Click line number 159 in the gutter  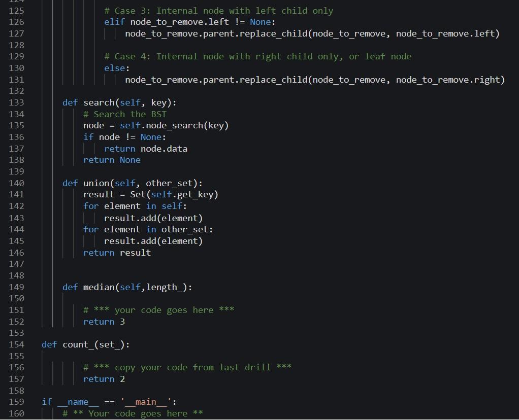(x=16, y=402)
